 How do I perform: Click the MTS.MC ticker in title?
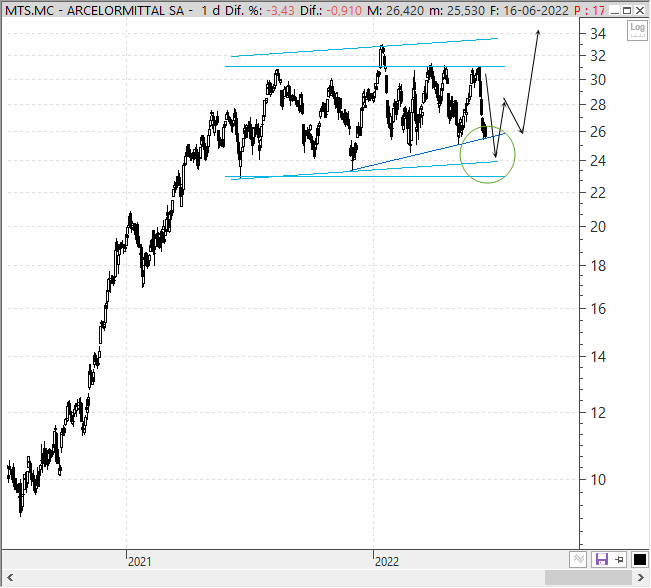tap(29, 10)
